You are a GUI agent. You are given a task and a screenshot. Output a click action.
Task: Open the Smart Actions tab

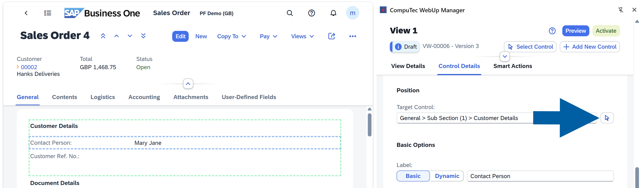[512, 66]
